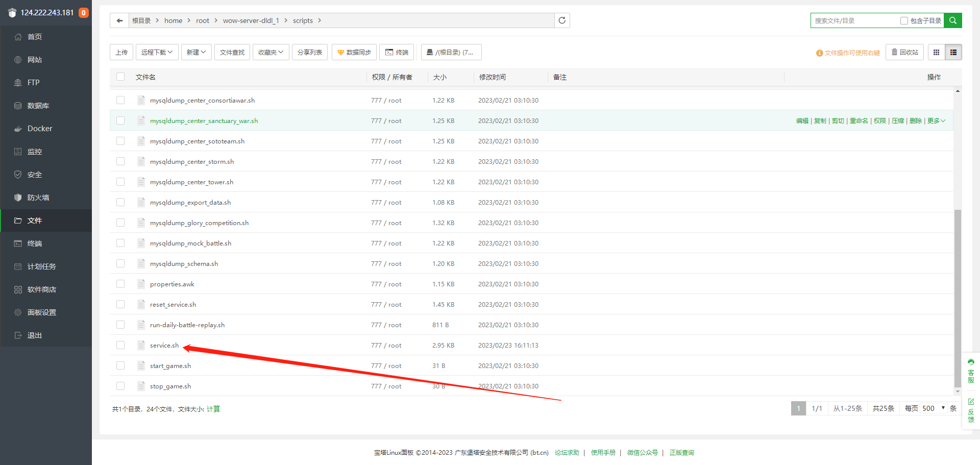Refresh the directory listing icon
The width and height of the screenshot is (980, 465).
pos(562,20)
